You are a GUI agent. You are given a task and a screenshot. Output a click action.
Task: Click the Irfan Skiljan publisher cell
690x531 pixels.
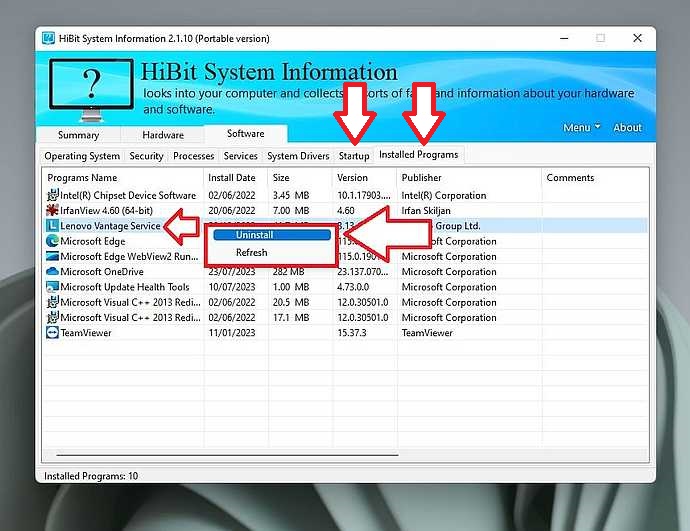(x=426, y=210)
